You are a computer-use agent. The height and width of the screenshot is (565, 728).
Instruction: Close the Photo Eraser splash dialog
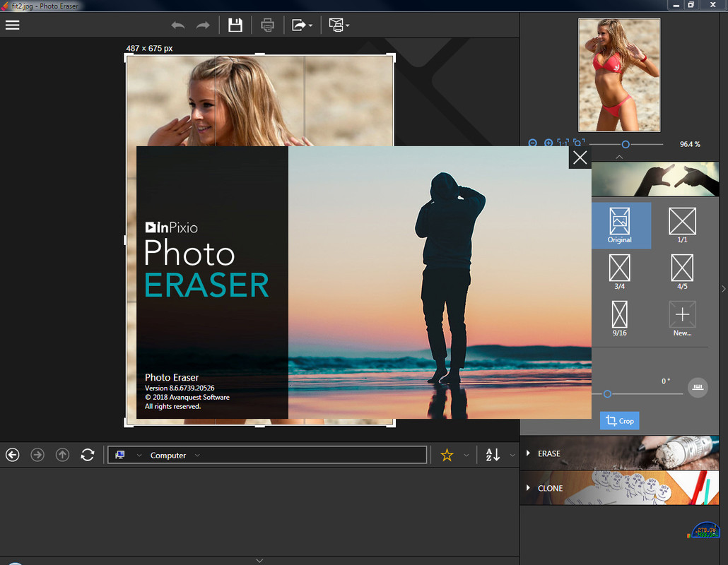580,157
